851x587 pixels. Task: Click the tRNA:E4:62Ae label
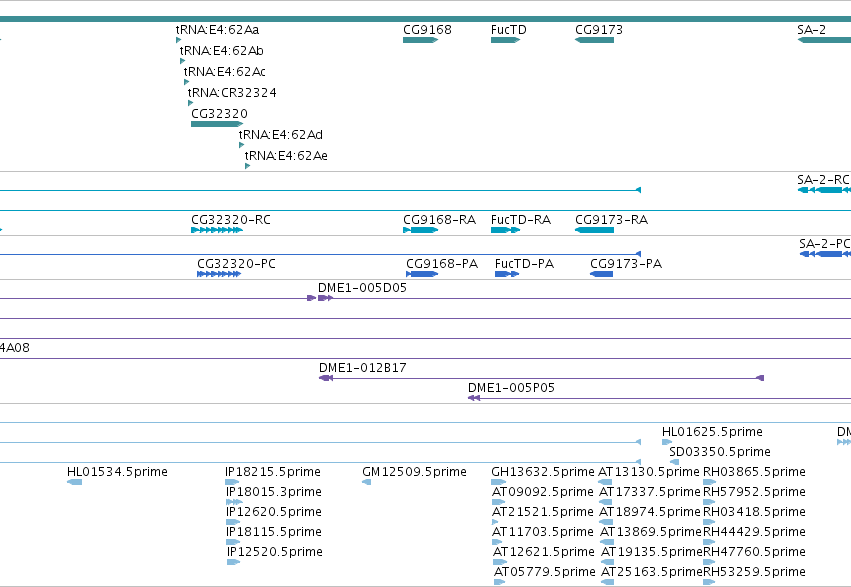coord(286,156)
